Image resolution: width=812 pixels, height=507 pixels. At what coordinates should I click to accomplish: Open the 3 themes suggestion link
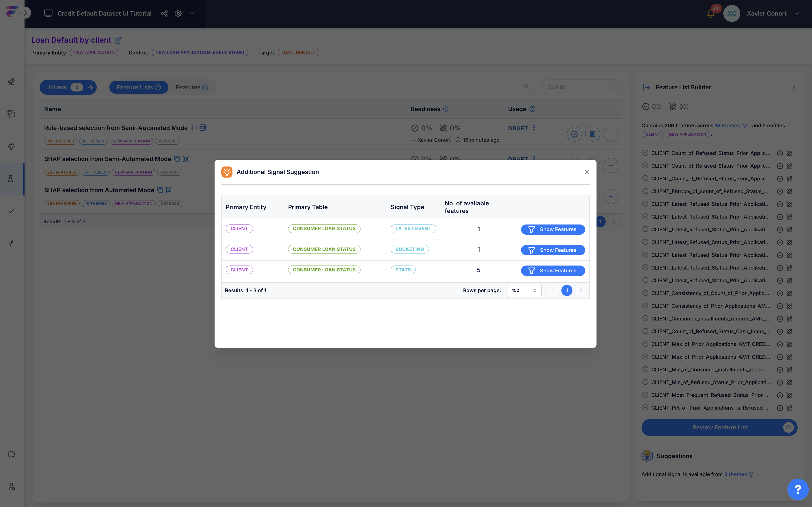click(735, 474)
